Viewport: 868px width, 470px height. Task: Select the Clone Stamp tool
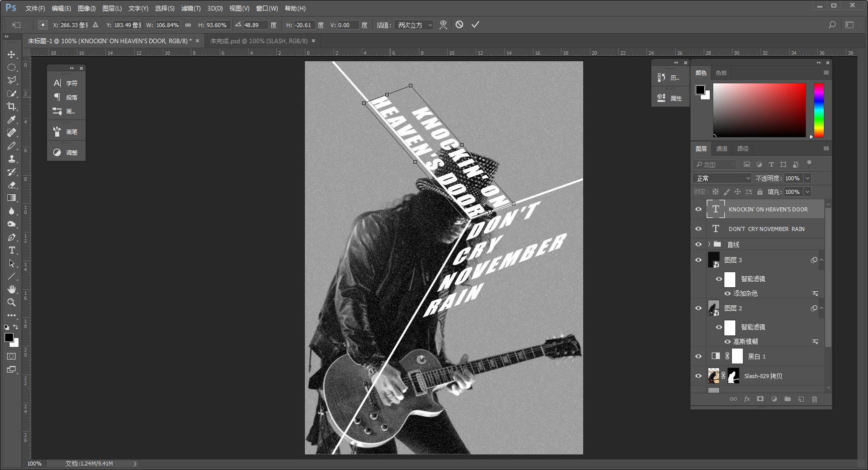(12, 159)
